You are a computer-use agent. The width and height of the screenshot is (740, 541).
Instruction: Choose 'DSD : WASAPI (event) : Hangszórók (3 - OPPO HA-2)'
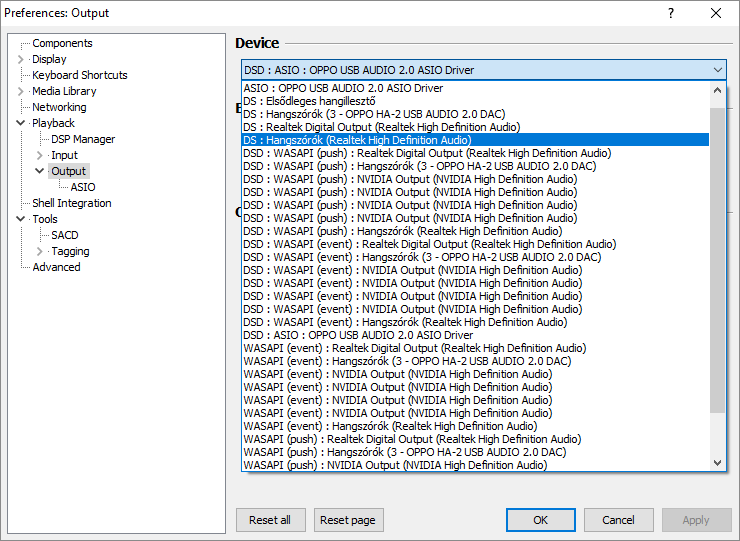475,257
